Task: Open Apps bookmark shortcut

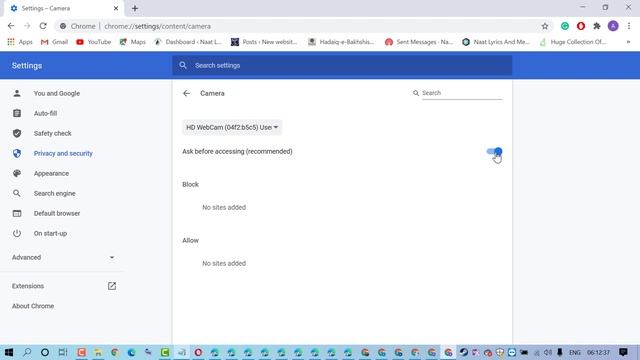Action: [20, 42]
